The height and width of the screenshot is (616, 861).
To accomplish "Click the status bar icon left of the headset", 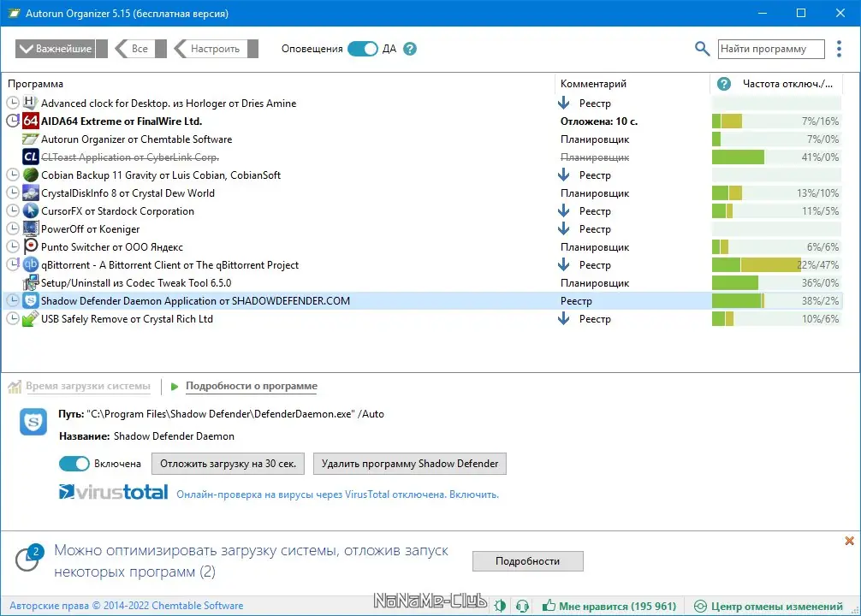I will 500,606.
